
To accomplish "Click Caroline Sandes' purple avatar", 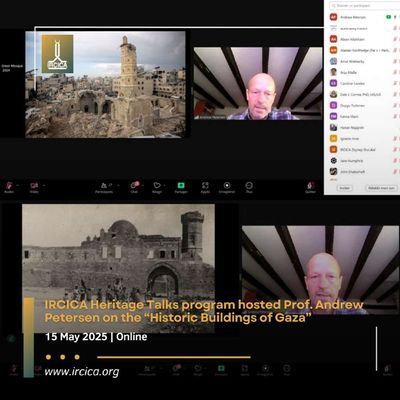I will (x=333, y=83).
